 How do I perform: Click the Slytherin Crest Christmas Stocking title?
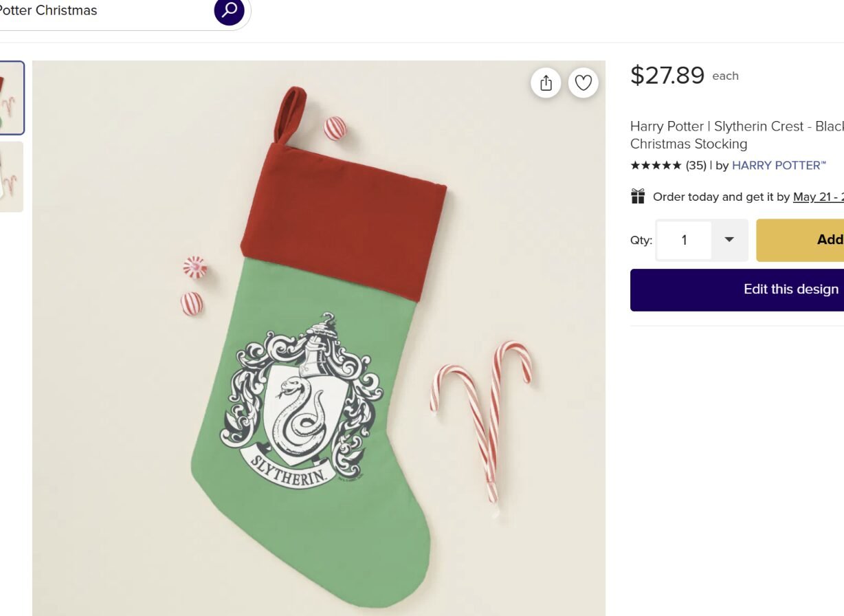737,135
